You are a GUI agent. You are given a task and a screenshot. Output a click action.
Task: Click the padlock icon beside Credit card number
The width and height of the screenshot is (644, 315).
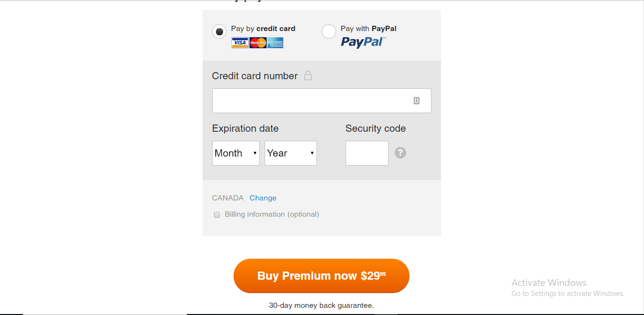coord(308,75)
